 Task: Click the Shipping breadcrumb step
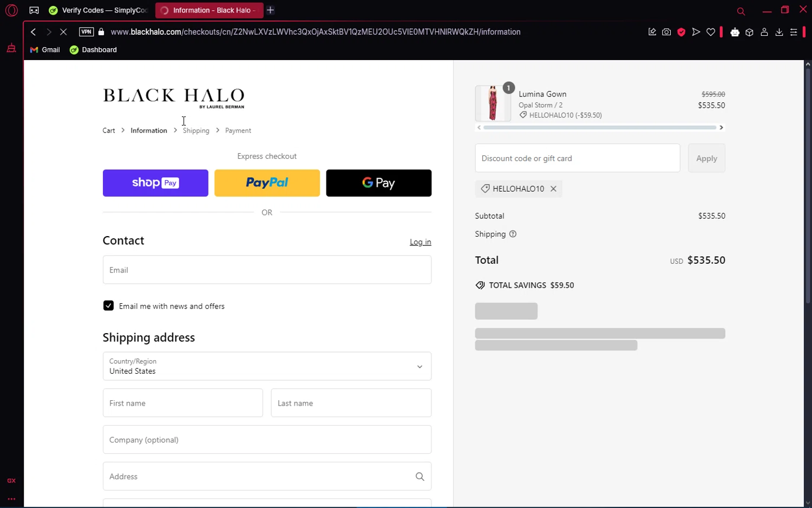196,131
